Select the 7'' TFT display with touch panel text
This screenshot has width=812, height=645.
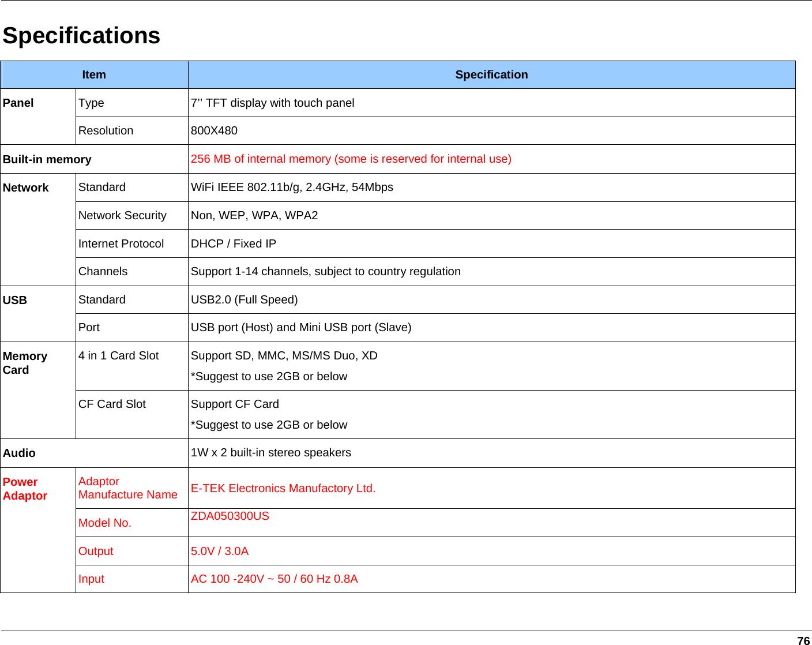point(272,103)
